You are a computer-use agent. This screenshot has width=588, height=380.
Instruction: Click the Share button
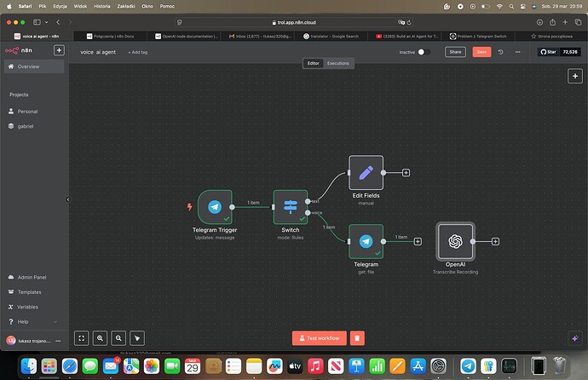click(x=455, y=52)
